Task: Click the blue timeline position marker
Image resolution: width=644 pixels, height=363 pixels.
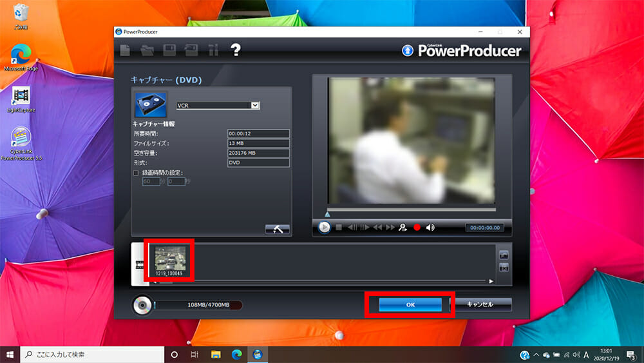Action: (327, 214)
